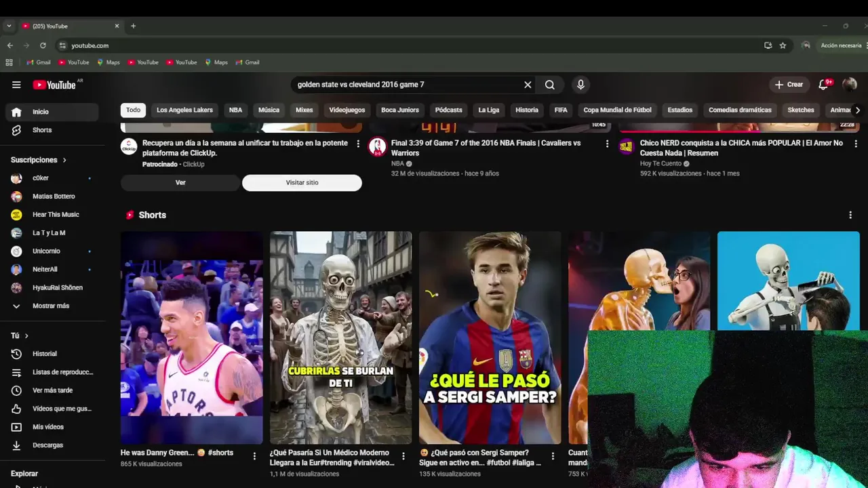
Task: Reload the page in Chrome
Action: point(43,45)
